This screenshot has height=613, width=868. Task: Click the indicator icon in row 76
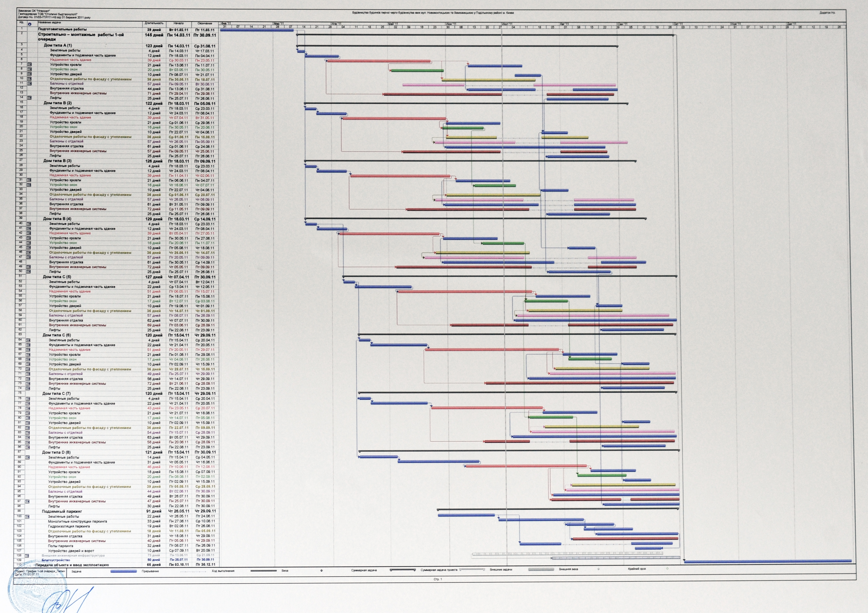(28, 399)
